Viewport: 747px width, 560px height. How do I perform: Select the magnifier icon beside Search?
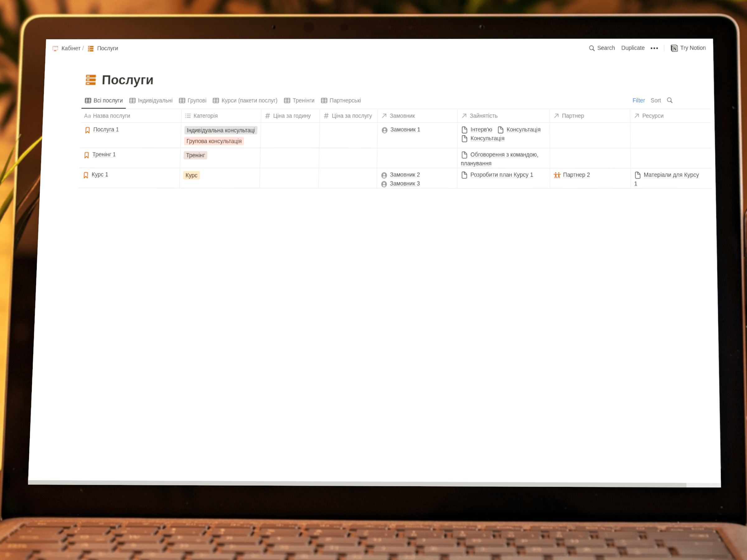(592, 48)
